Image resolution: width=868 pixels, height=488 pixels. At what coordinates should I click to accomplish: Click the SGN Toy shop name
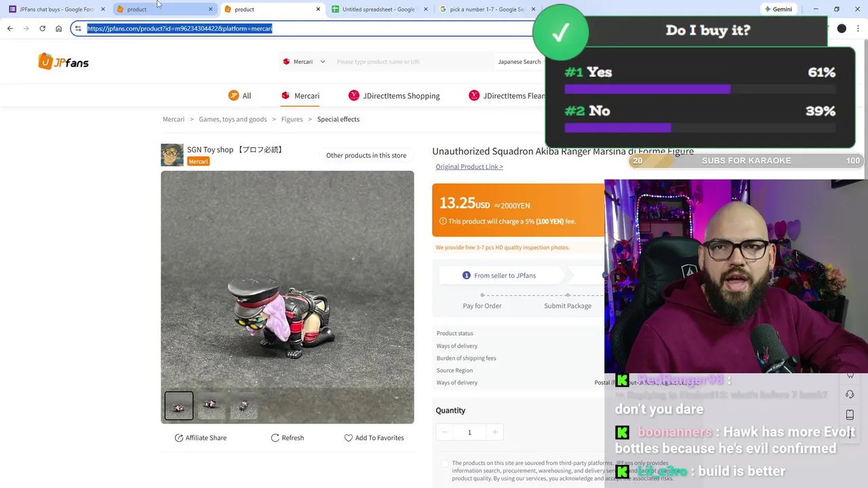point(235,150)
